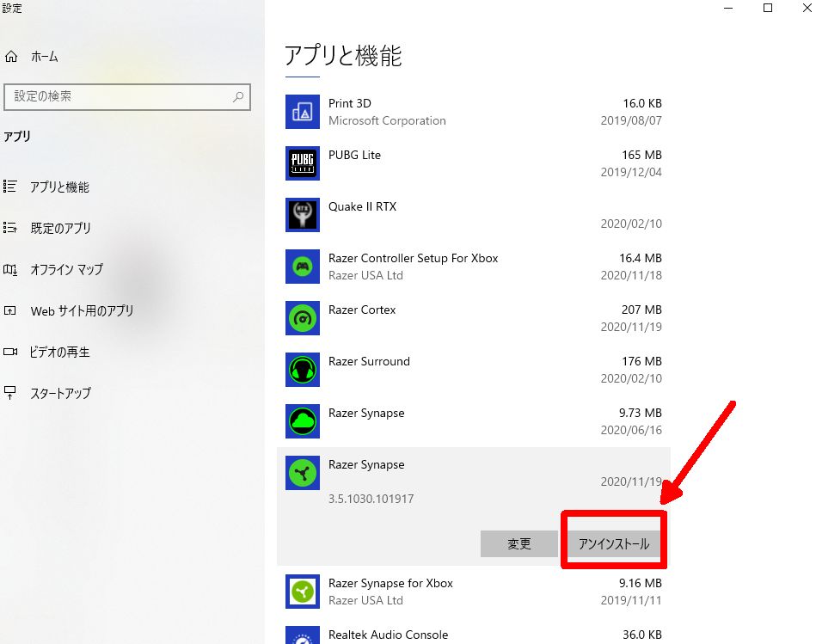Select the Razer Cortex entry name
Viewport: 816px width, 644px height.
[x=362, y=310]
